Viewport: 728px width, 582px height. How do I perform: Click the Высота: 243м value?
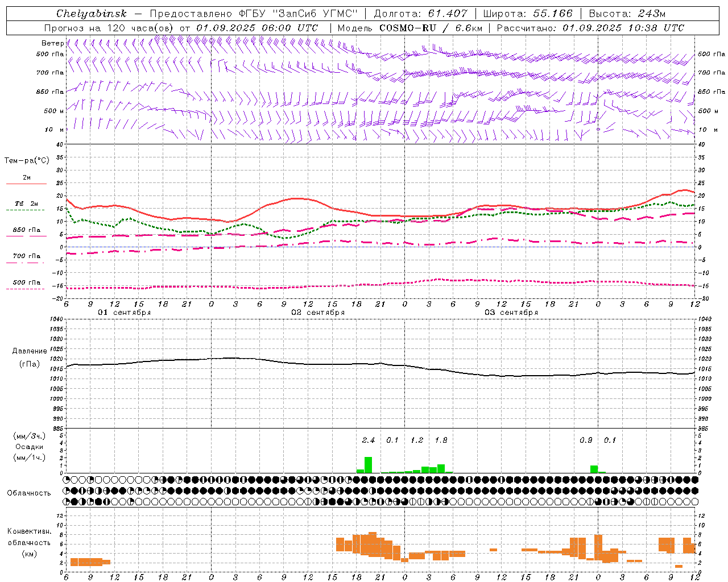(627, 14)
